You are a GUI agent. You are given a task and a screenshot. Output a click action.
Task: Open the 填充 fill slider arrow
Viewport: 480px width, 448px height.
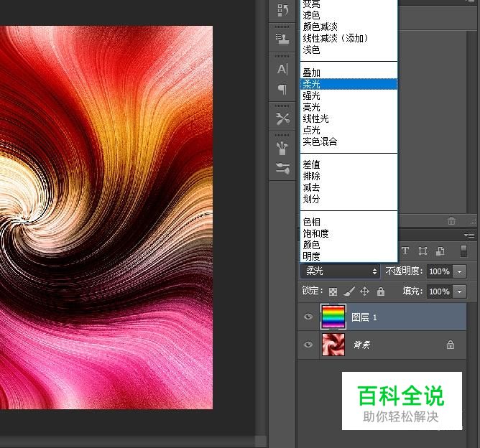click(459, 291)
